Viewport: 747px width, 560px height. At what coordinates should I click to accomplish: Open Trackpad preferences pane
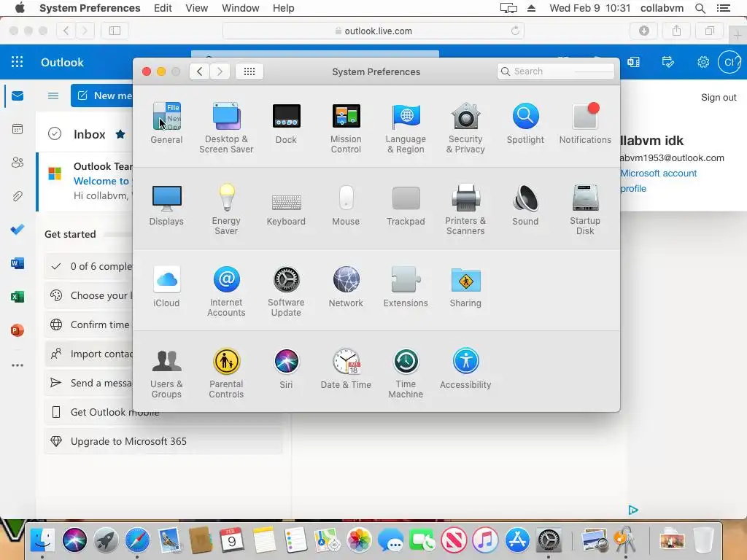[406, 205]
